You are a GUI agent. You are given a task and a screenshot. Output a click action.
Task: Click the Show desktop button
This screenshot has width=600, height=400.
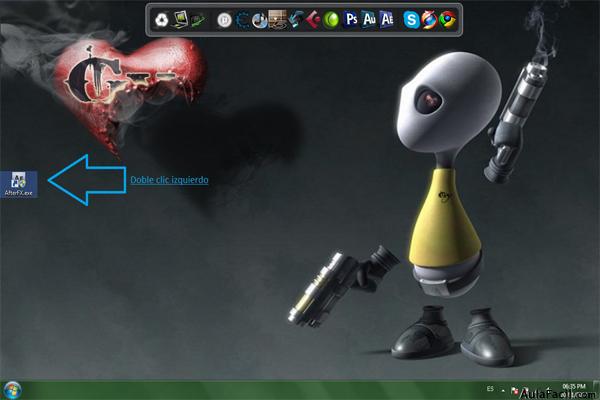[596, 390]
